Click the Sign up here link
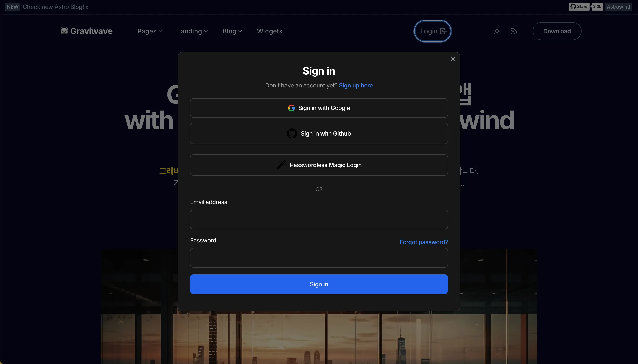Image resolution: width=638 pixels, height=364 pixels. (356, 85)
